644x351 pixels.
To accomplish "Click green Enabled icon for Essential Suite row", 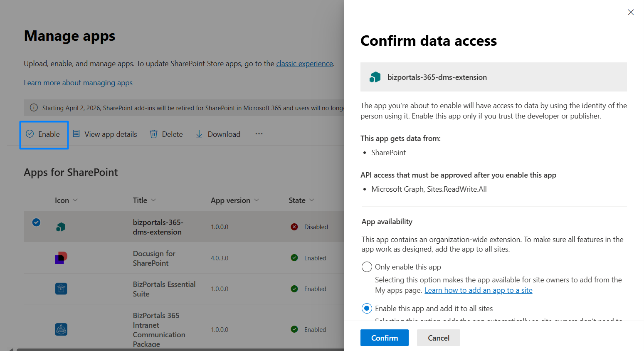I will tap(294, 289).
